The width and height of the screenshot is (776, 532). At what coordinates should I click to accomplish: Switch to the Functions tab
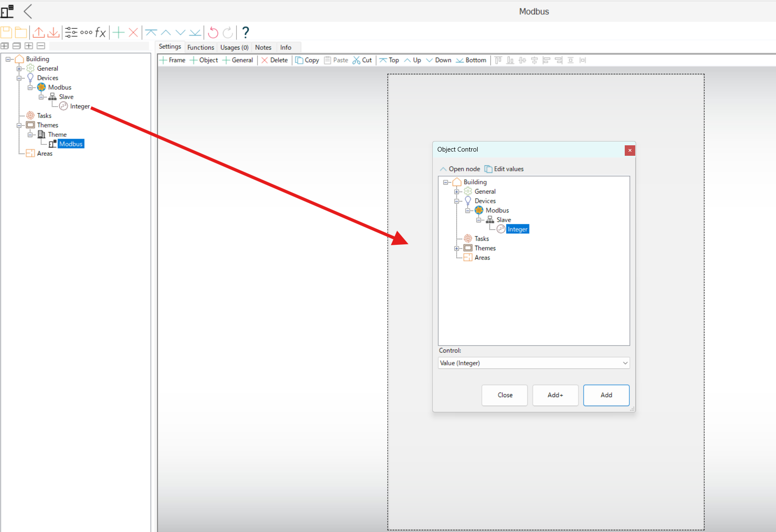tap(200, 47)
